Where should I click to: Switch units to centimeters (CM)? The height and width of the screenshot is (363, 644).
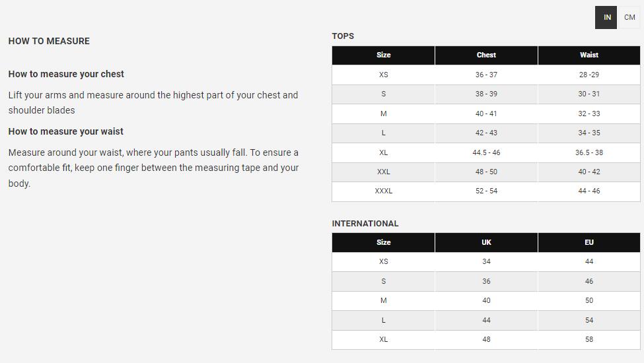(x=629, y=18)
